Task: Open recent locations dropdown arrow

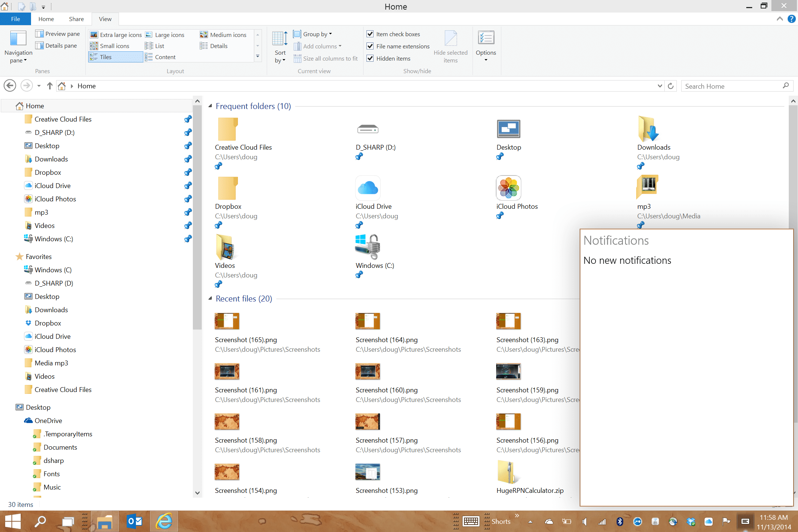Action: coord(39,86)
